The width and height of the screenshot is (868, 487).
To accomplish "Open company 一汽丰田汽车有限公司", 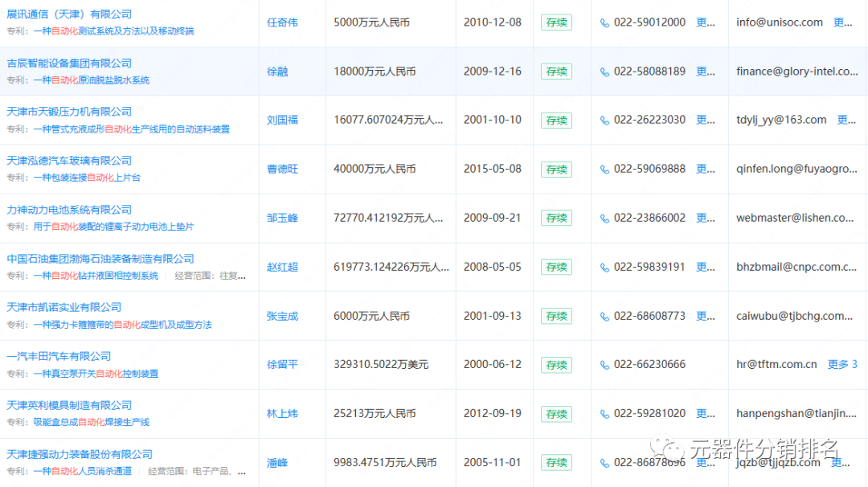I will tap(59, 356).
